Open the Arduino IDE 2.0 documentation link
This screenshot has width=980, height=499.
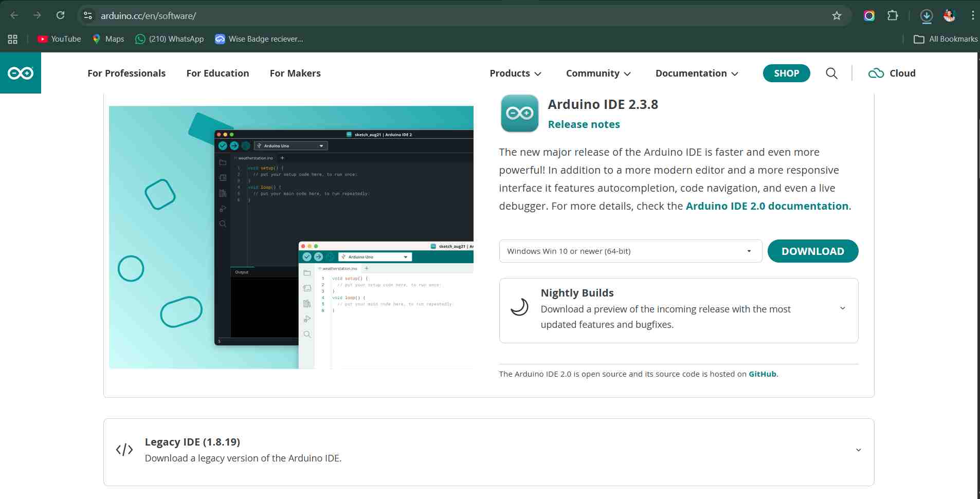(767, 206)
